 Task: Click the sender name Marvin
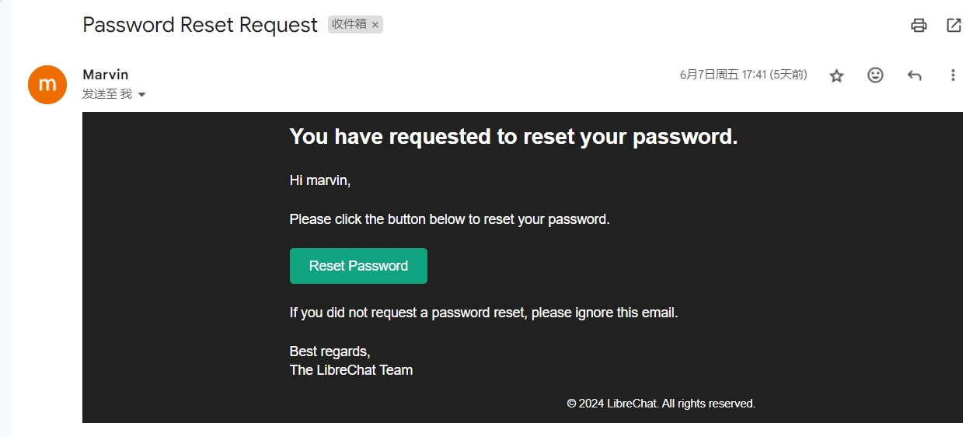[x=106, y=75]
